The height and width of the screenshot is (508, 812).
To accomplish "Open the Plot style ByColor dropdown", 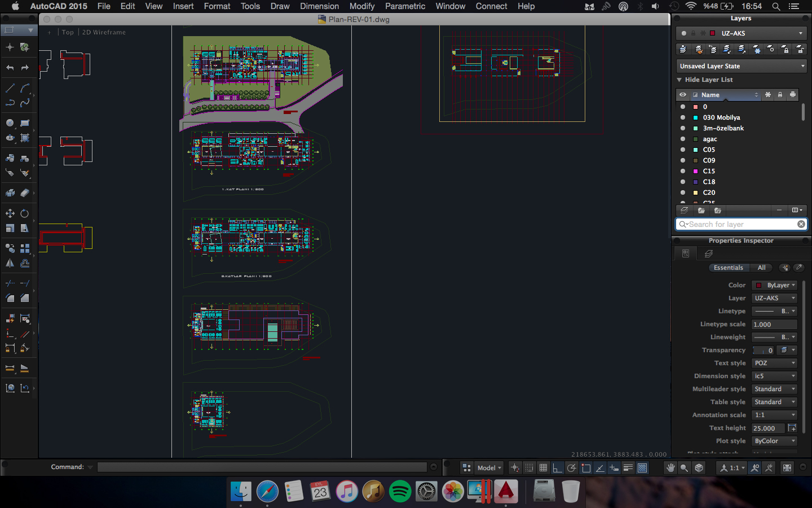I will pos(774,441).
